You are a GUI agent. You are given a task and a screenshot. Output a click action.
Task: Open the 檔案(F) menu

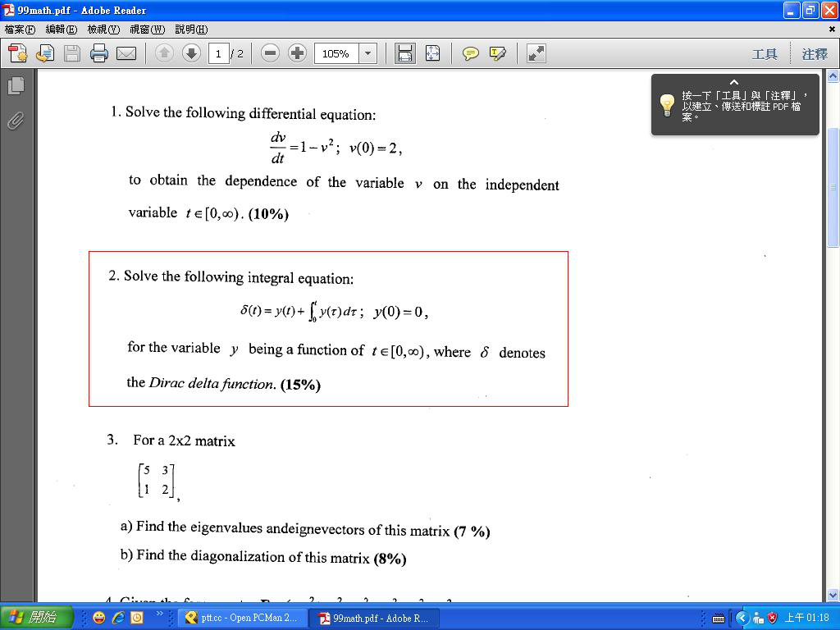pos(20,30)
